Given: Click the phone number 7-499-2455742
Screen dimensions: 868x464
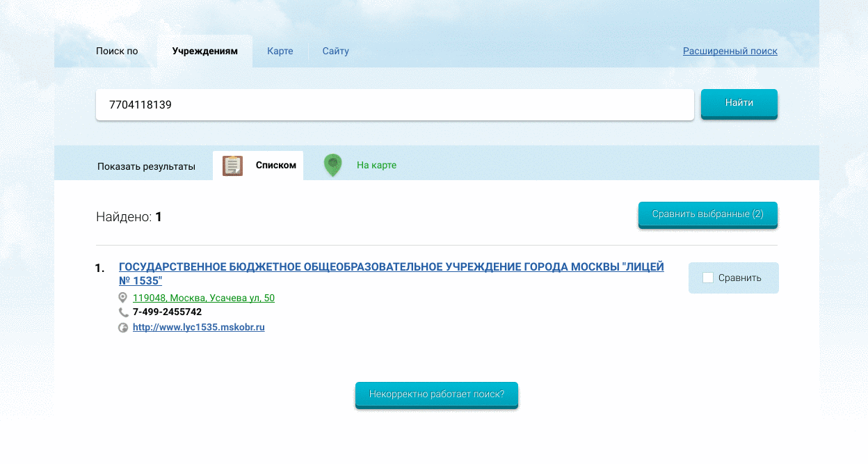Looking at the screenshot, I should click(x=168, y=312).
